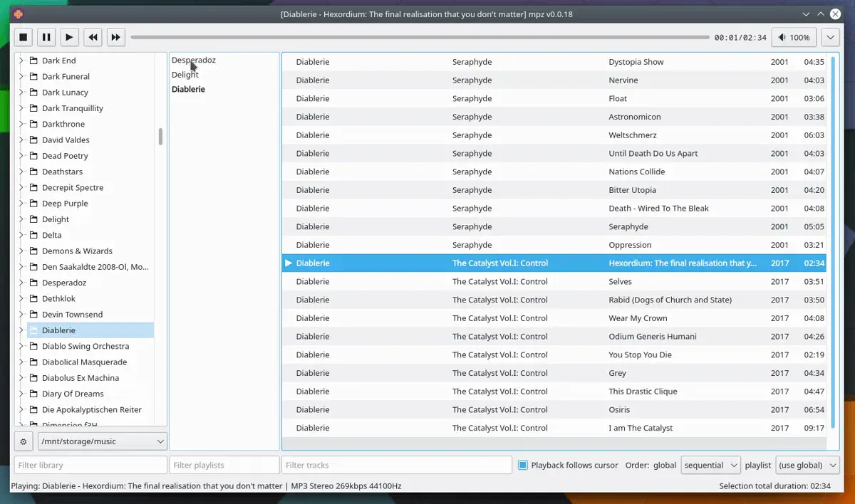Select Diabolus Ex Machina folder
The image size is (855, 504).
81,378
